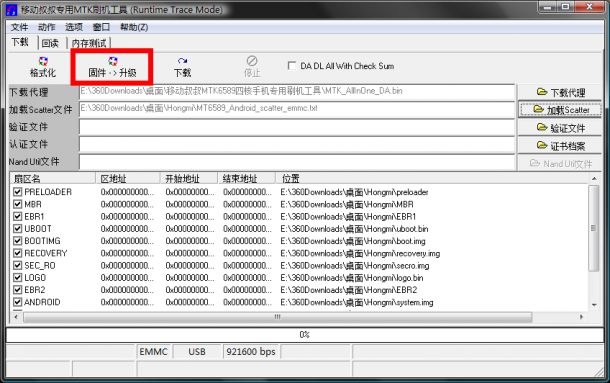
Task: Enable DA DL All With Check Sum
Action: point(291,66)
